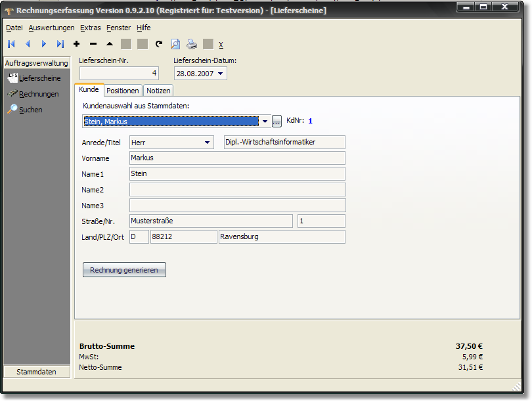Open the Hilfe menu
532x402 pixels.
[x=144, y=28]
